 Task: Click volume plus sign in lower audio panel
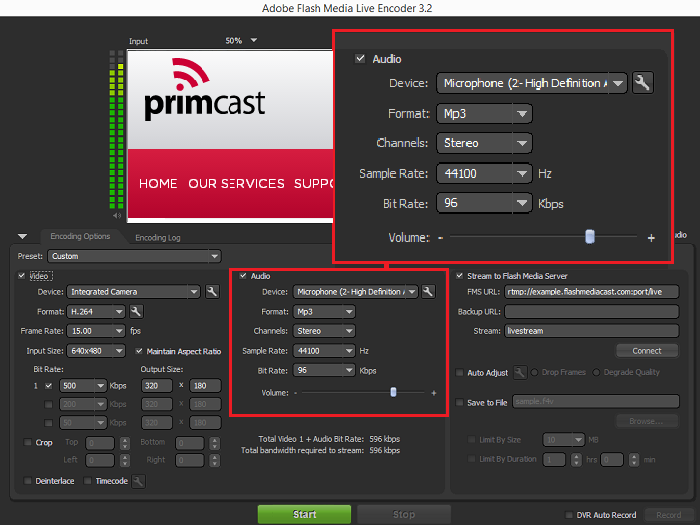pyautogui.click(x=433, y=393)
